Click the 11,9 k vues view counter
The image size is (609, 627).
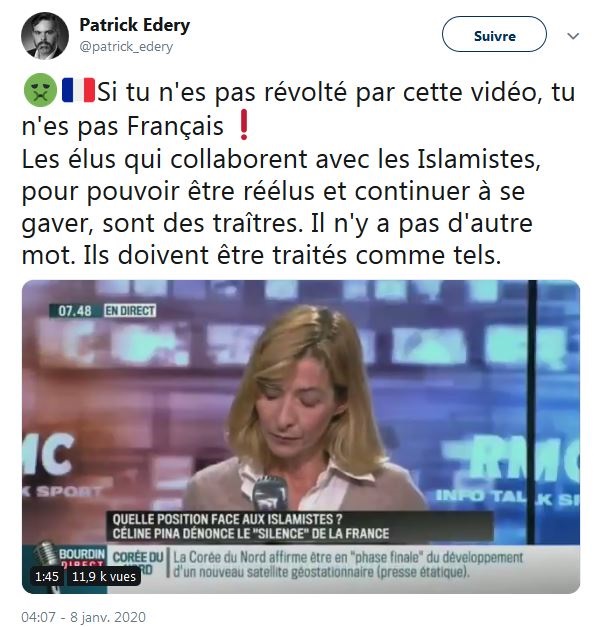[104, 577]
